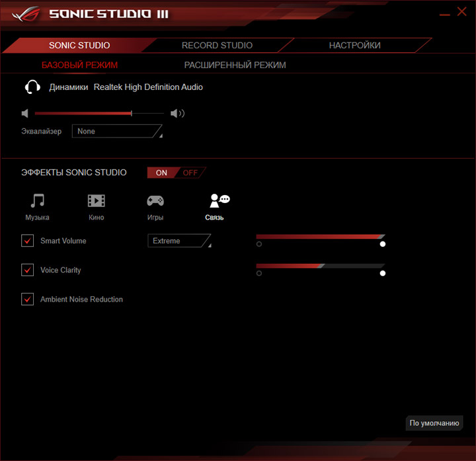The image size is (476, 461).
Task: Click the mute speaker icon
Action: point(25,113)
